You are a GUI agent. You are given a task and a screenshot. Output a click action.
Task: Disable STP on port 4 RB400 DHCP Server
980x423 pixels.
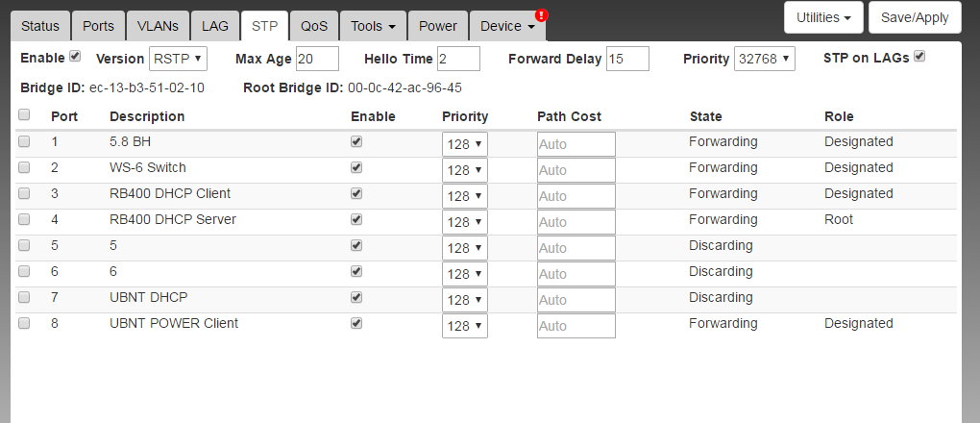[356, 219]
